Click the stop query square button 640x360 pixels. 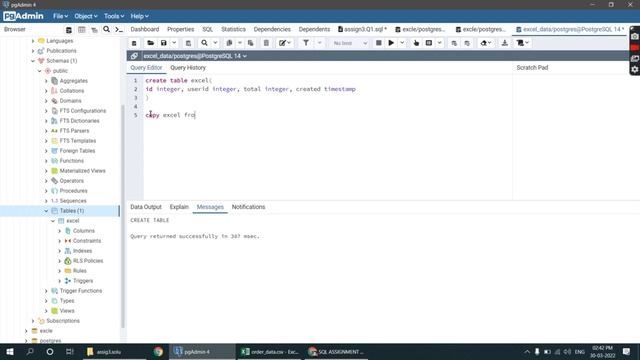[x=378, y=43]
